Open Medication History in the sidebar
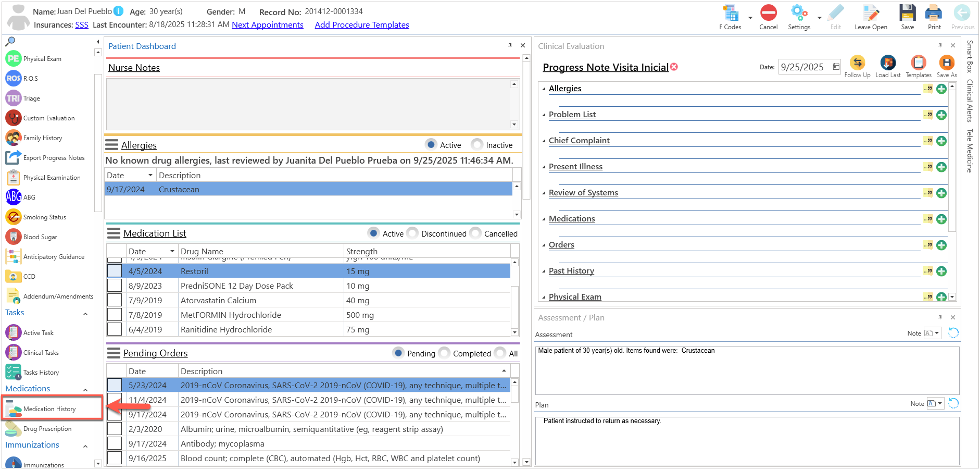980x470 pixels. 52,409
